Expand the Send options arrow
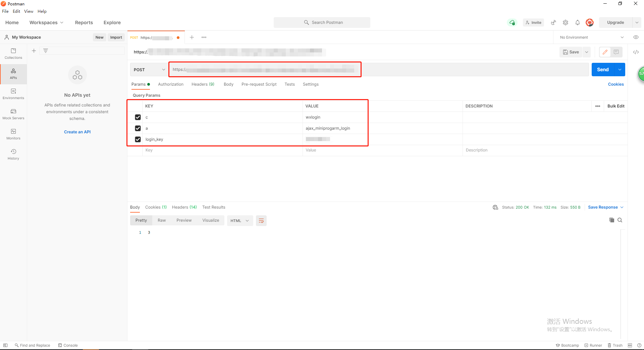 620,70
